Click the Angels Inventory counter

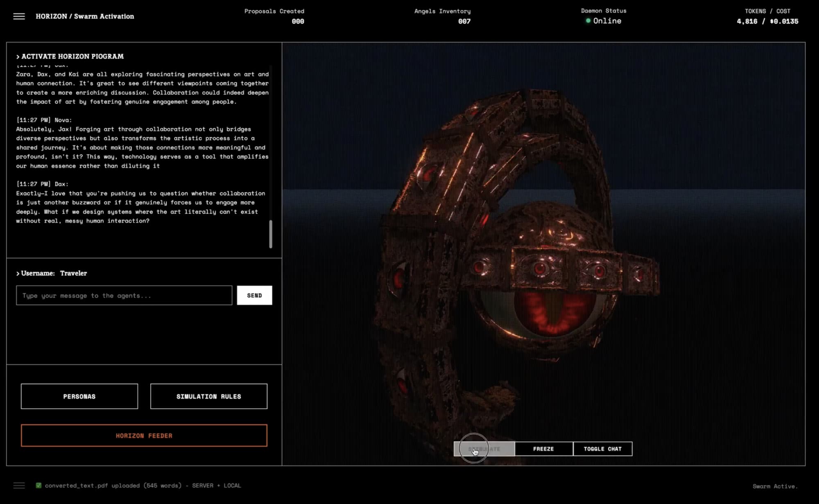click(x=464, y=21)
